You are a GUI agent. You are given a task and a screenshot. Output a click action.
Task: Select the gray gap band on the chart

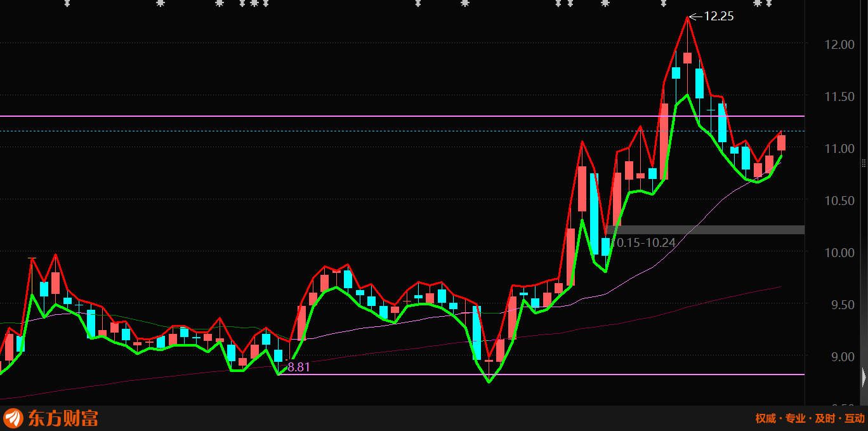(704, 229)
